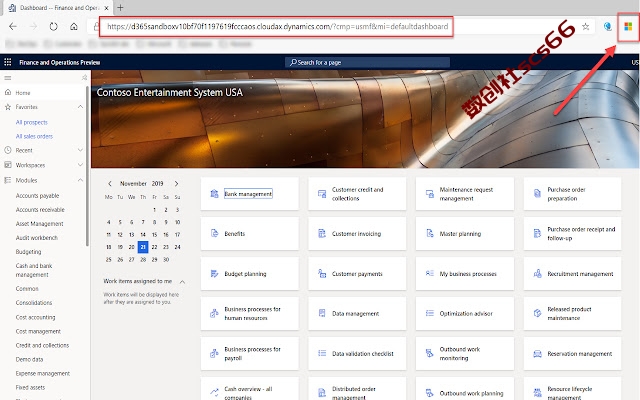Click Reservation management tile icon
Viewport: 640px width, 400px height.
pos(538,353)
